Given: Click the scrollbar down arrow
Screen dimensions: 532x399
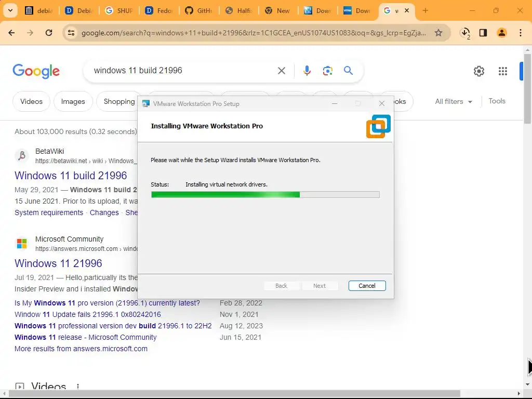Looking at the screenshot, I should tap(527, 384).
